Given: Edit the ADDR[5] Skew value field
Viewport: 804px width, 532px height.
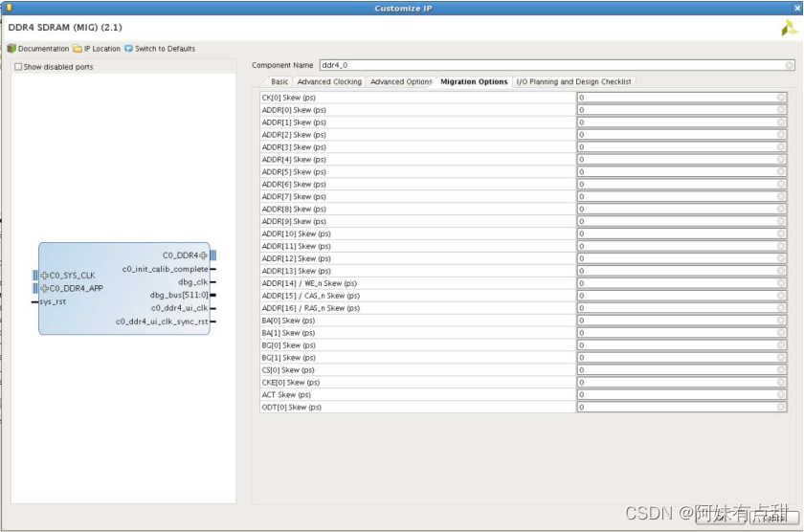Looking at the screenshot, I should 681,171.
